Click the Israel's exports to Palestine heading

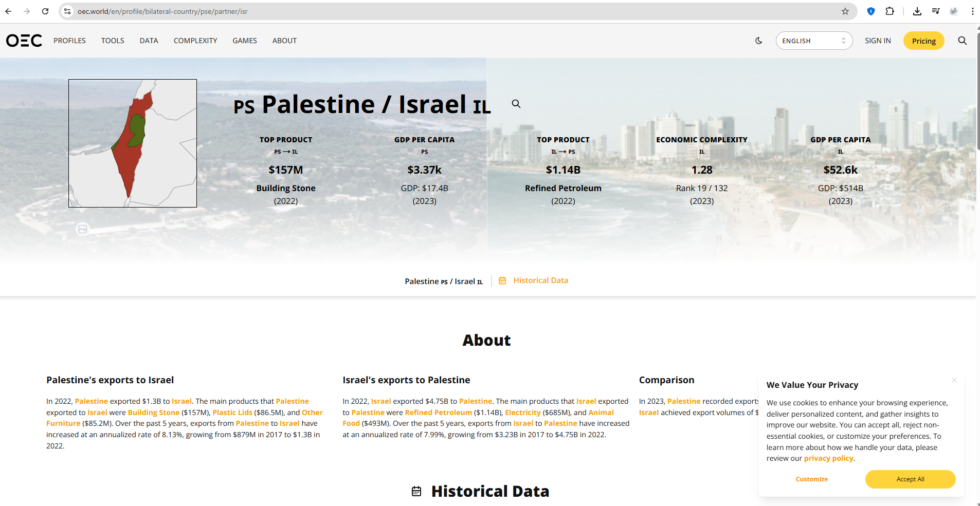tap(406, 380)
